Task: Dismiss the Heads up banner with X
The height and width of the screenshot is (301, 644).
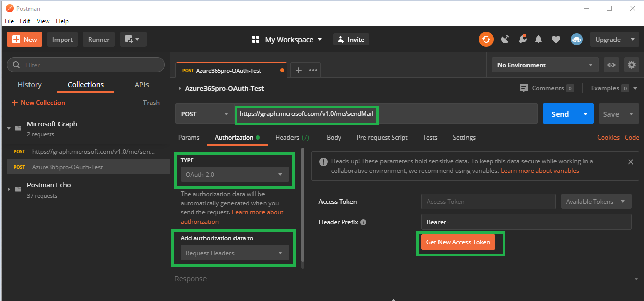Action: tap(631, 162)
